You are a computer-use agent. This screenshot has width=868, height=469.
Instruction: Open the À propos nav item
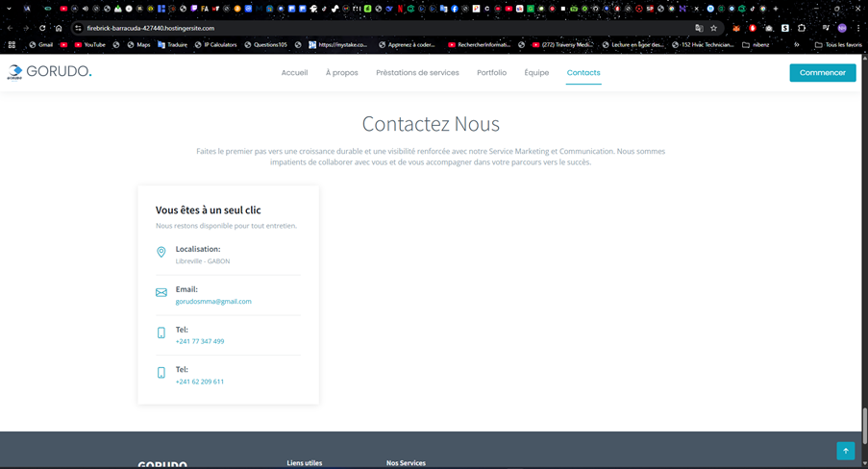point(341,72)
